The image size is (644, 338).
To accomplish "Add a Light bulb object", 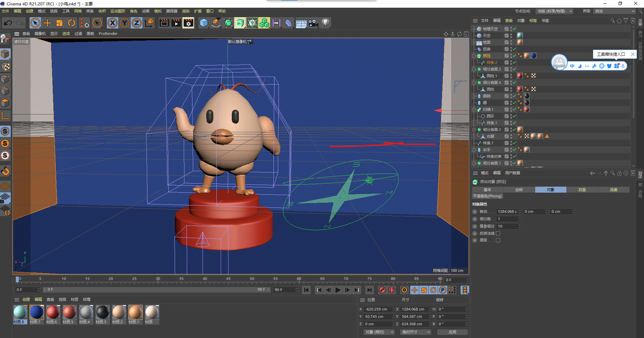I will tap(325, 23).
